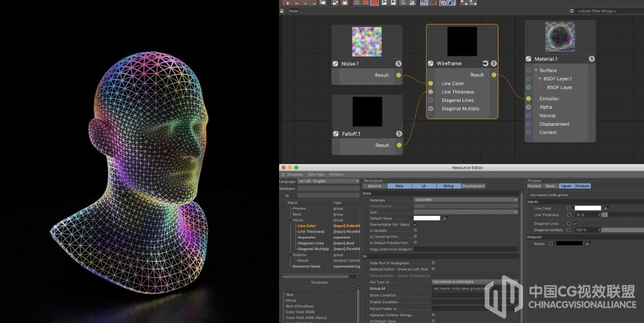The image size is (644, 323).
Task: Switch to the General description tab
Action: (x=375, y=186)
